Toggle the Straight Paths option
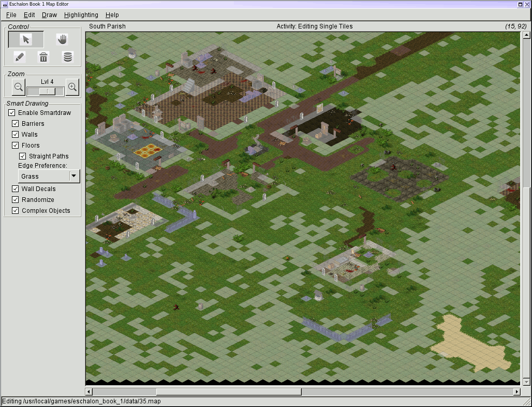Screen dimensions: 532x407 (23, 156)
